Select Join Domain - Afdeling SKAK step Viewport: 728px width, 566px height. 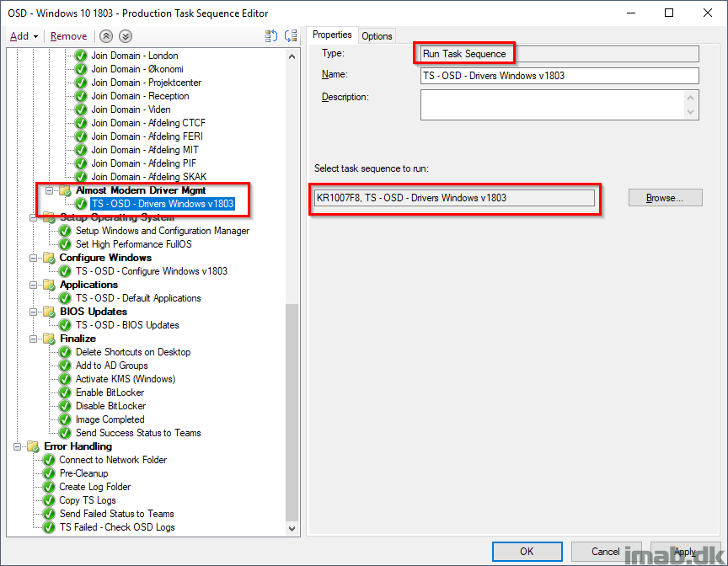149,177
